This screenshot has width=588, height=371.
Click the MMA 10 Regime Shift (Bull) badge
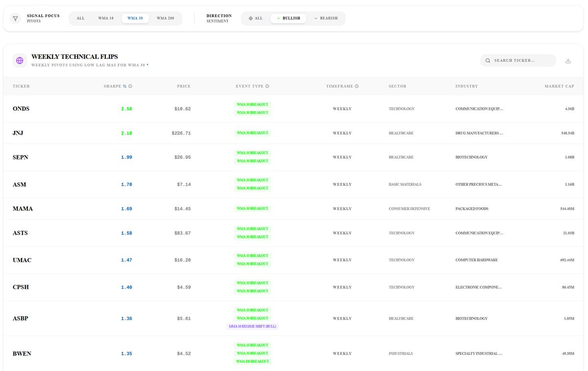pos(252,326)
